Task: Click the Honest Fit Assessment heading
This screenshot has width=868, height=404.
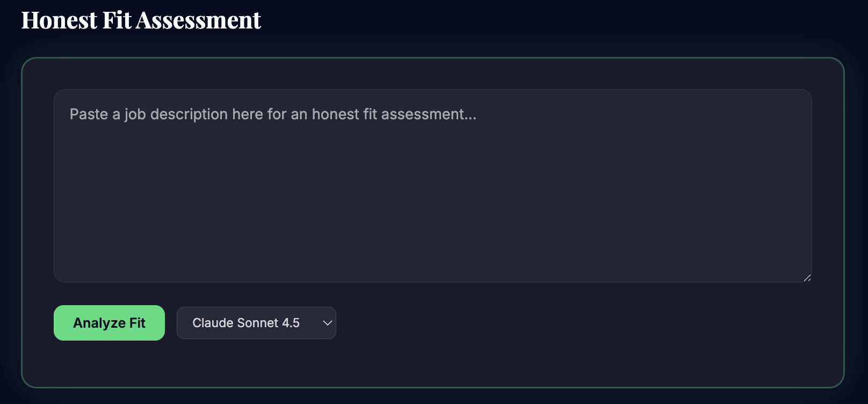Action: pyautogui.click(x=141, y=20)
